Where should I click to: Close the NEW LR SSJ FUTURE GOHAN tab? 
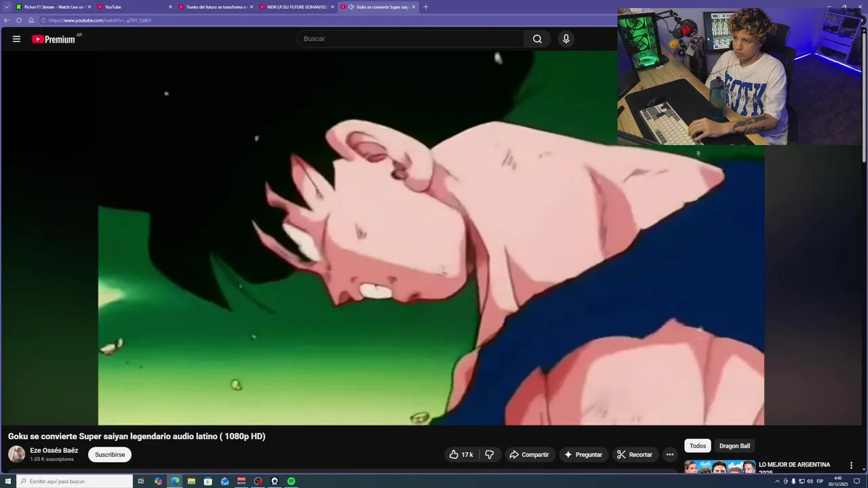point(332,7)
